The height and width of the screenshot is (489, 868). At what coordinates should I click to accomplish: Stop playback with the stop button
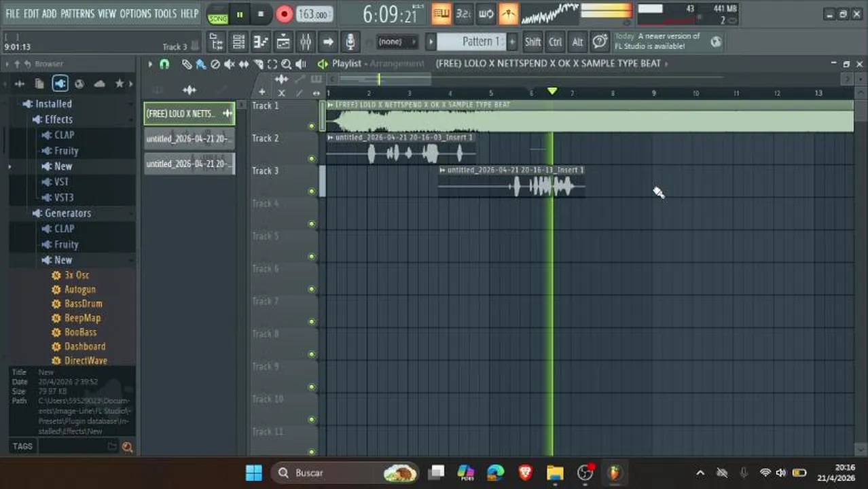pos(261,14)
